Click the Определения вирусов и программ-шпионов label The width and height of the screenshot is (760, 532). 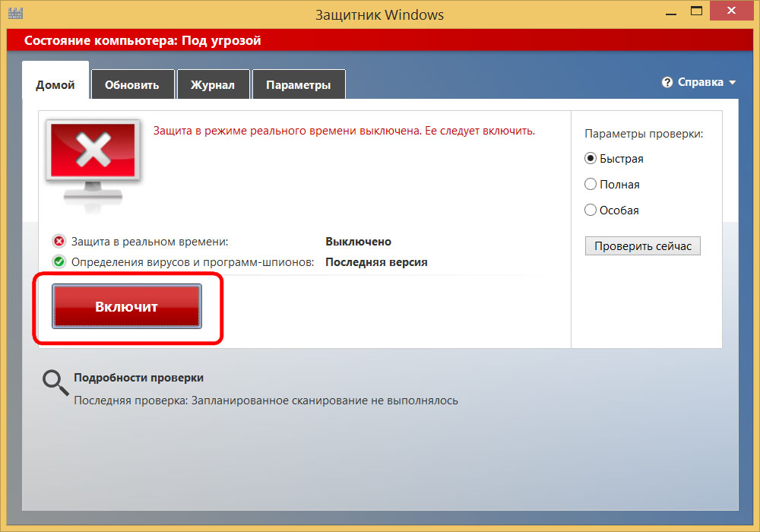193,262
